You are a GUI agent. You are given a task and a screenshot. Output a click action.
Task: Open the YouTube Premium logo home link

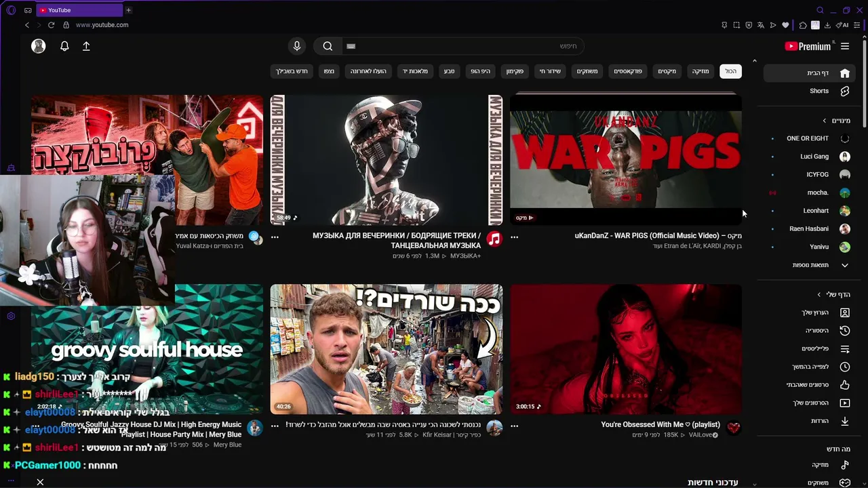tap(808, 46)
